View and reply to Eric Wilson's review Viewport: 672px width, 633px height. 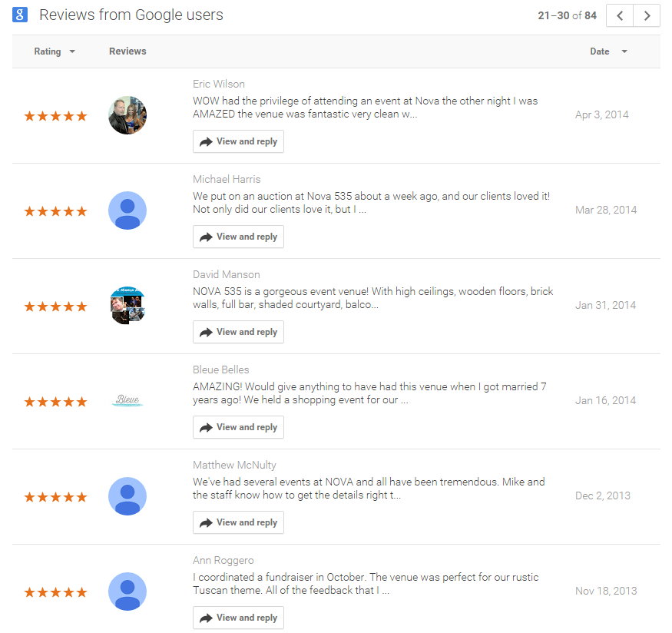coord(238,141)
